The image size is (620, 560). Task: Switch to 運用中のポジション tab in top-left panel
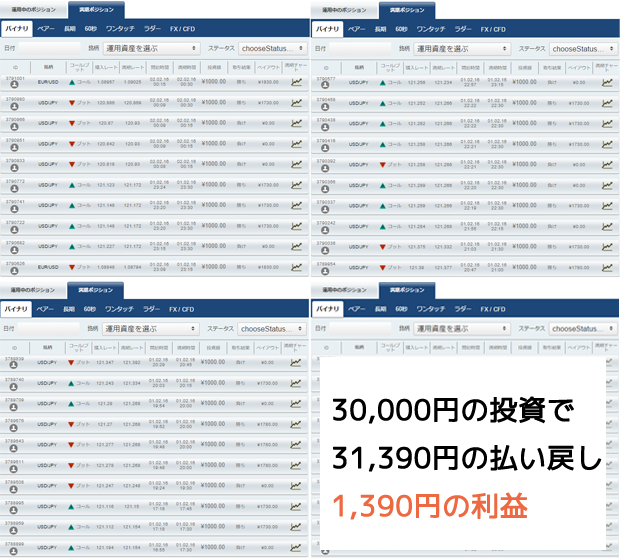[33, 9]
